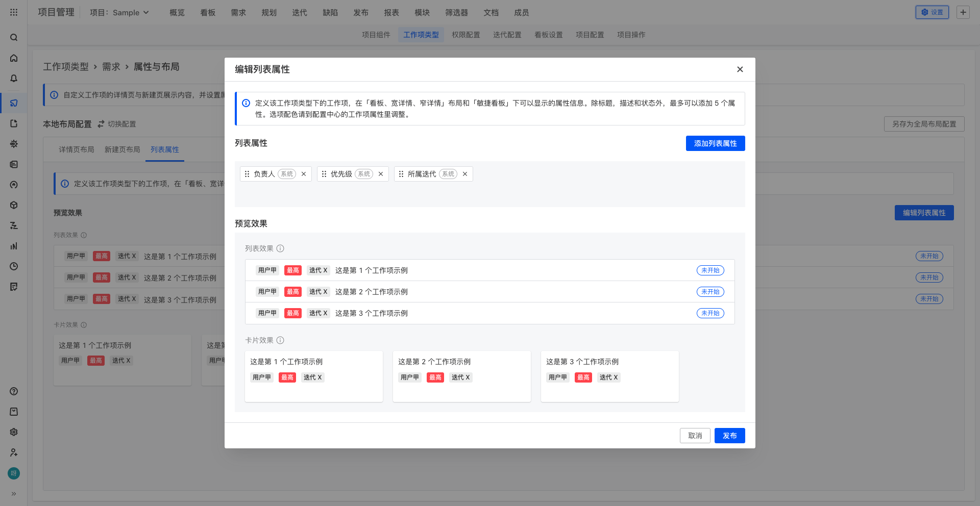Switch to 详情页布局 tab
Viewport: 980px width, 506px height.
[77, 149]
